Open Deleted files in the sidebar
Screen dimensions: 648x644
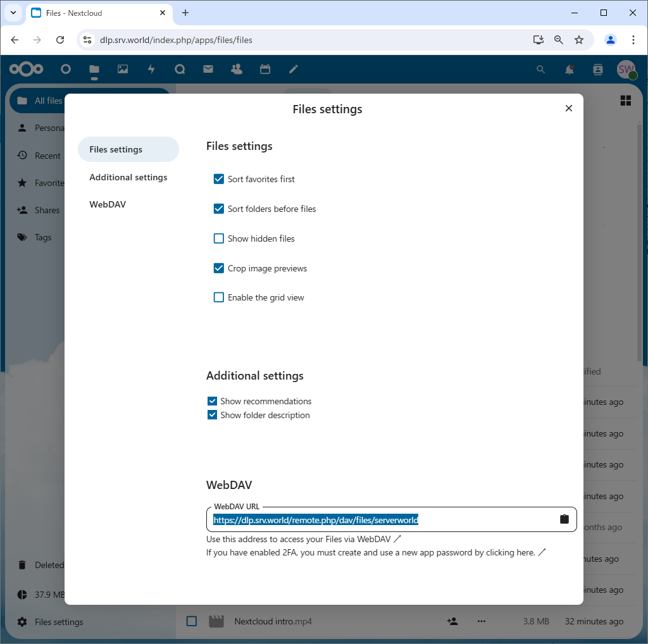pos(40,565)
